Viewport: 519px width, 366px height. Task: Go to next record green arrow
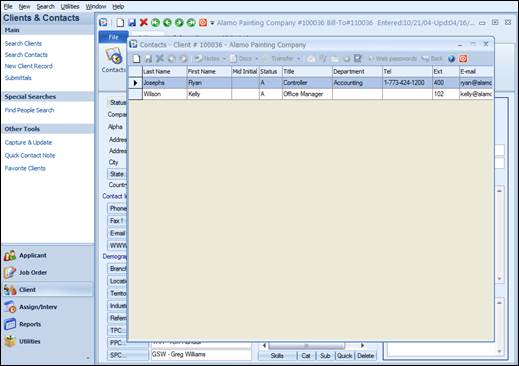179,22
